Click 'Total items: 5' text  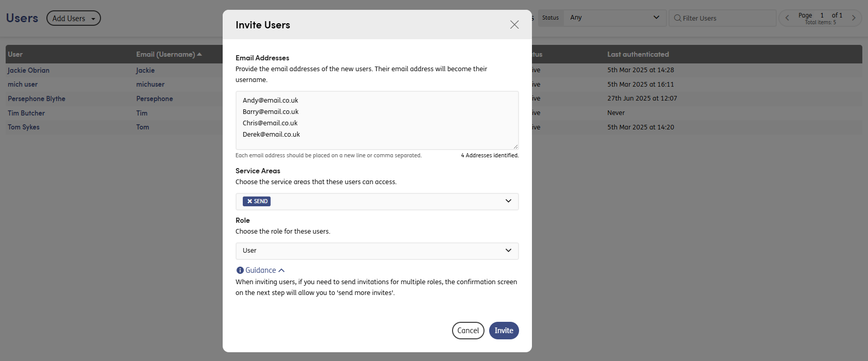tap(821, 22)
